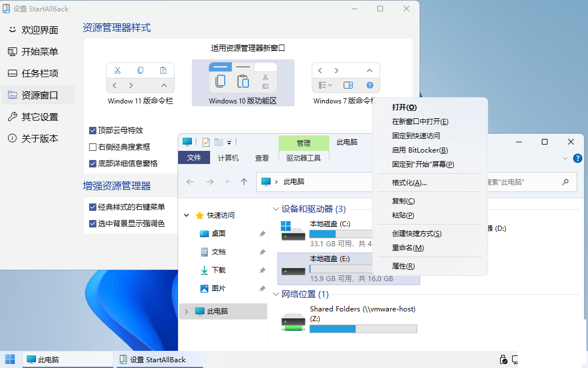Toggle 经典样式的右键菜单 checkbox

[x=92, y=207]
